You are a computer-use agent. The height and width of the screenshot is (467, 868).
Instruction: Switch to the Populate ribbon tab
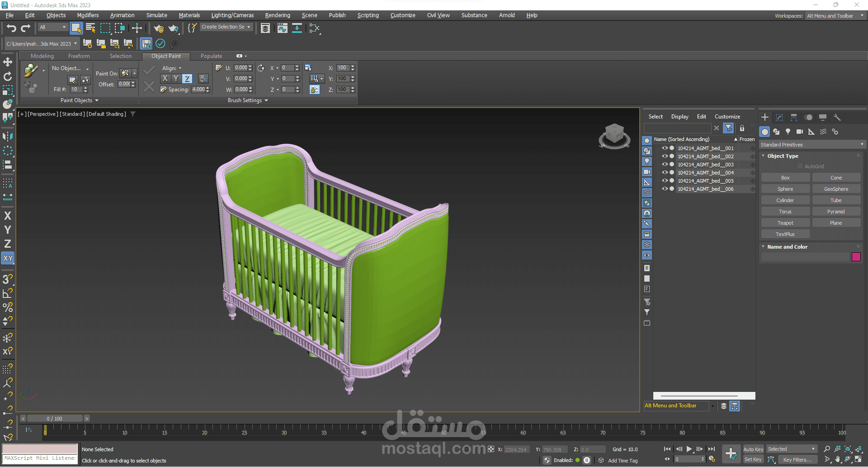[x=211, y=56]
